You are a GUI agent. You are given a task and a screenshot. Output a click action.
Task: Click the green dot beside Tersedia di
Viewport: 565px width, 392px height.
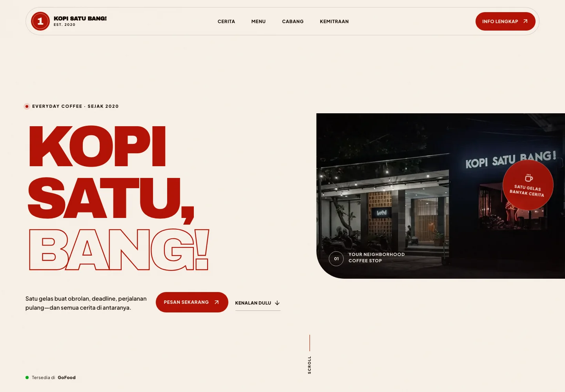click(27, 377)
